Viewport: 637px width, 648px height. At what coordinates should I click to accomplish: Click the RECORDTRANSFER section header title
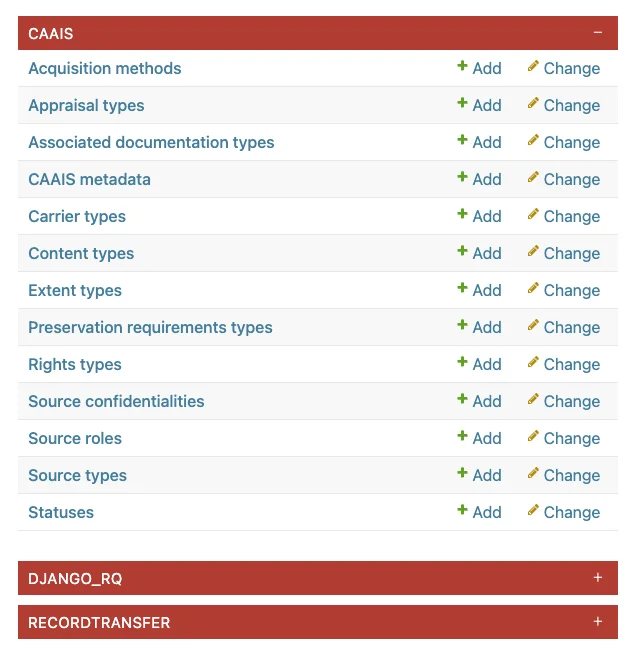[x=99, y=622]
